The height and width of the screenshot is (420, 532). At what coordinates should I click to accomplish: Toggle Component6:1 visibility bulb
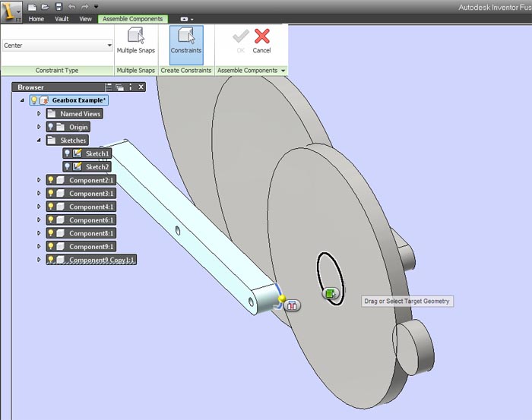pyautogui.click(x=51, y=219)
